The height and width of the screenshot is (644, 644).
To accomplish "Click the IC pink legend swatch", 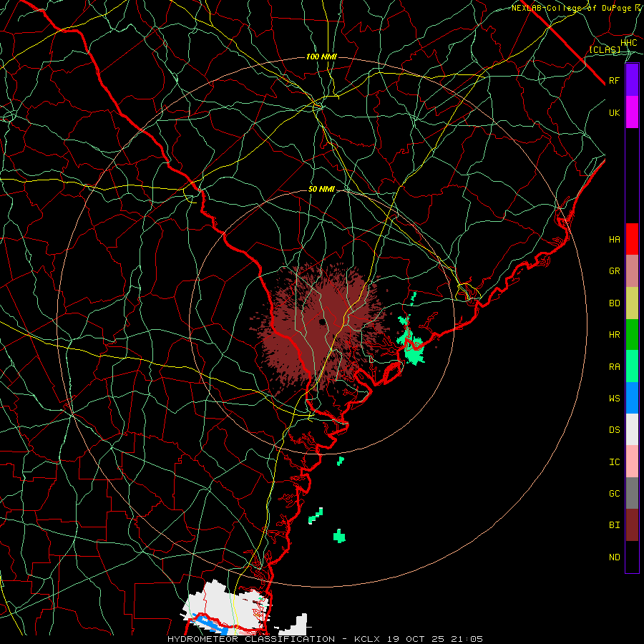I will click(x=632, y=462).
